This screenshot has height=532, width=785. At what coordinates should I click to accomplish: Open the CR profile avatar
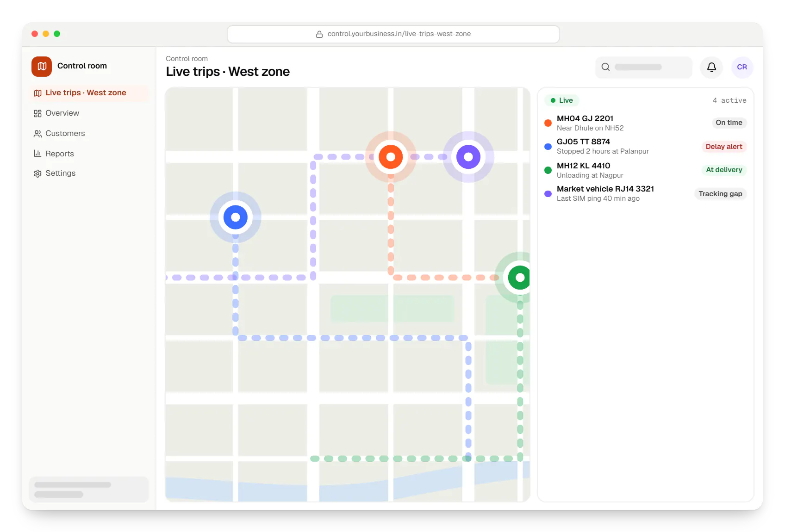coord(742,67)
